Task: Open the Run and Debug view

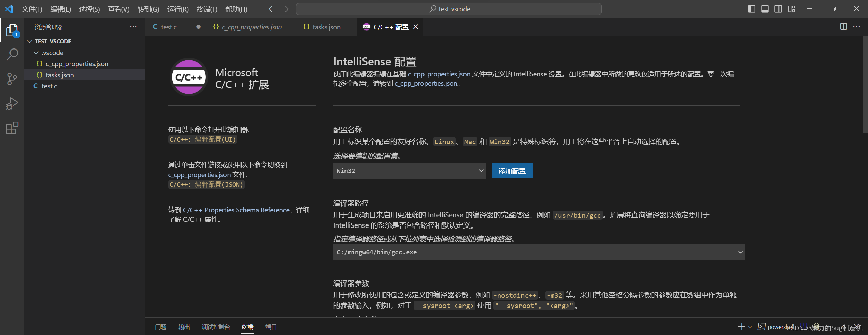Action: [12, 103]
